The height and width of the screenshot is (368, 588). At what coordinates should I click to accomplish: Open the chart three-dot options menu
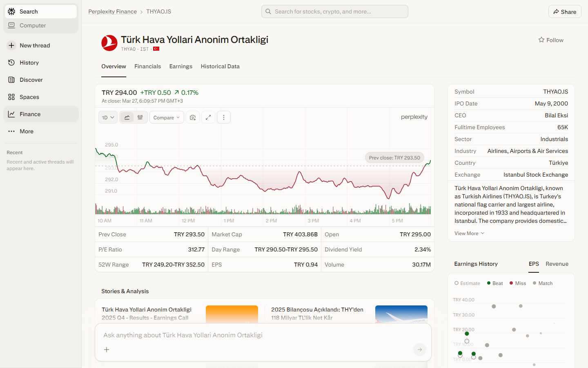click(x=224, y=117)
